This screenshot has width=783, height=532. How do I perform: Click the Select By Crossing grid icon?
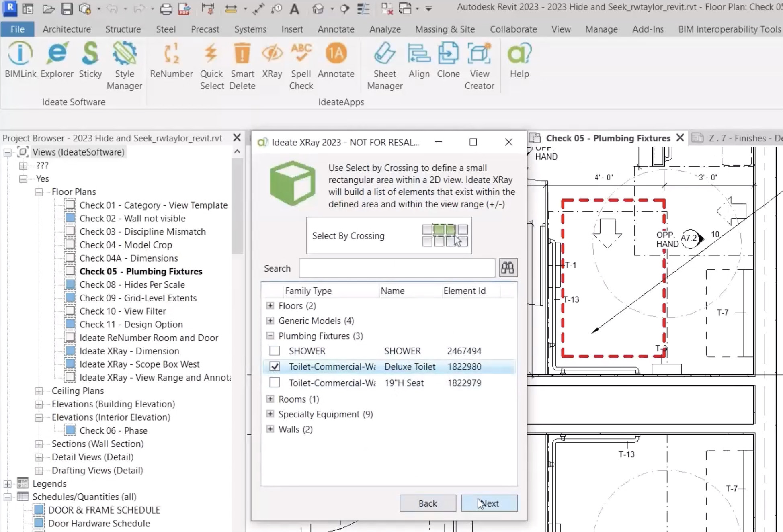445,235
